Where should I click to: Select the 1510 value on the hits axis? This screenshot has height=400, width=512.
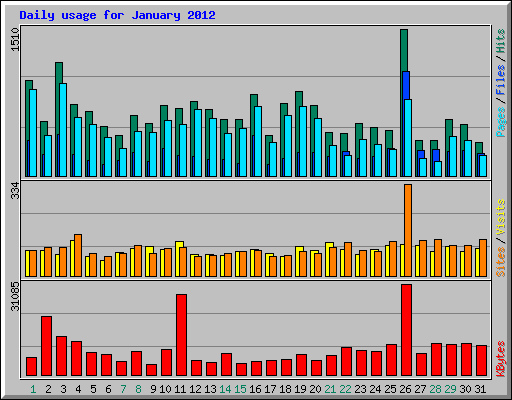click(x=15, y=39)
